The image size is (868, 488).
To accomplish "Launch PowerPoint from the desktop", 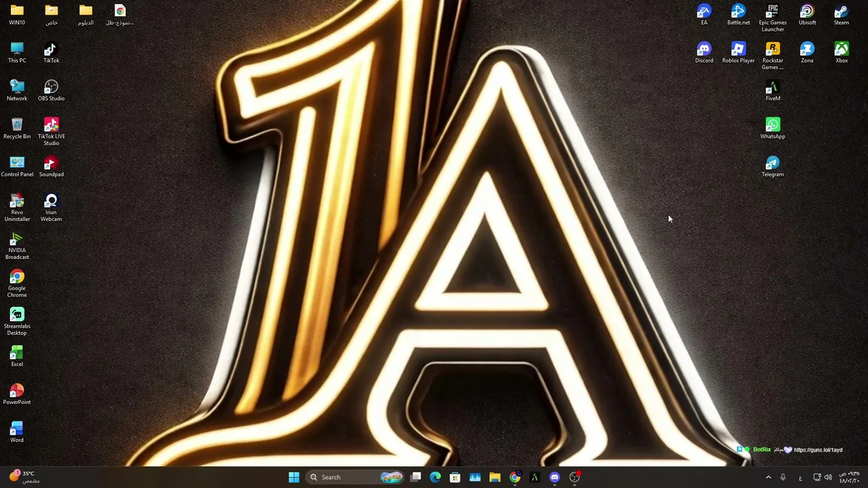I will pyautogui.click(x=17, y=394).
